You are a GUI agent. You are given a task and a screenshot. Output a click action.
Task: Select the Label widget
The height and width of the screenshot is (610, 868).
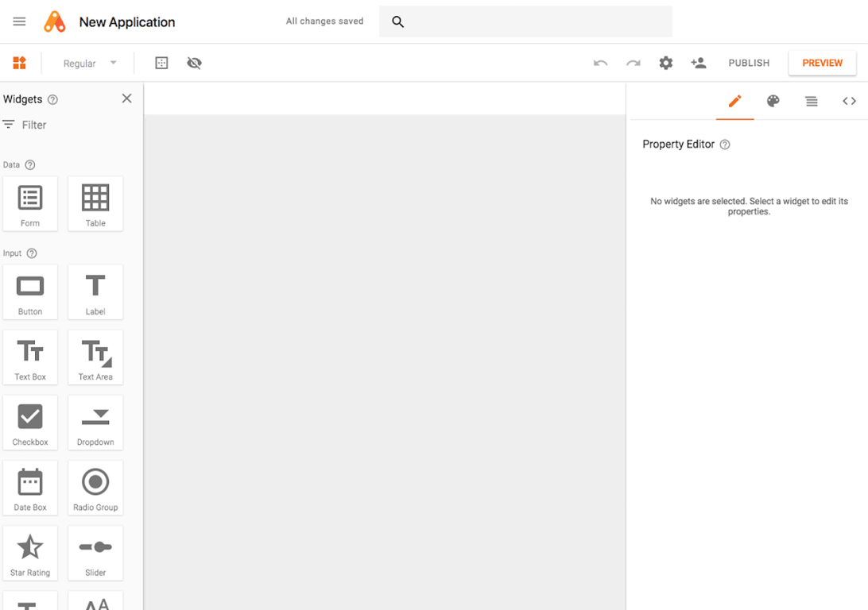95,292
